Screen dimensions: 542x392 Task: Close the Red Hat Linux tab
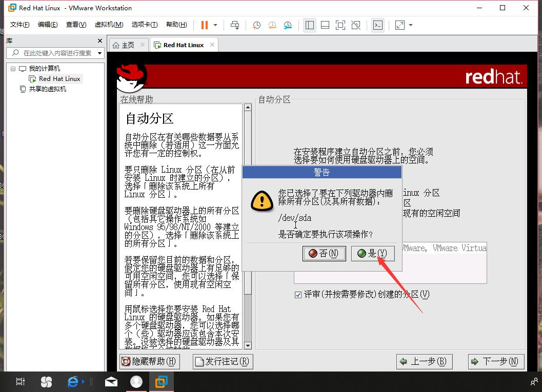[x=212, y=45]
